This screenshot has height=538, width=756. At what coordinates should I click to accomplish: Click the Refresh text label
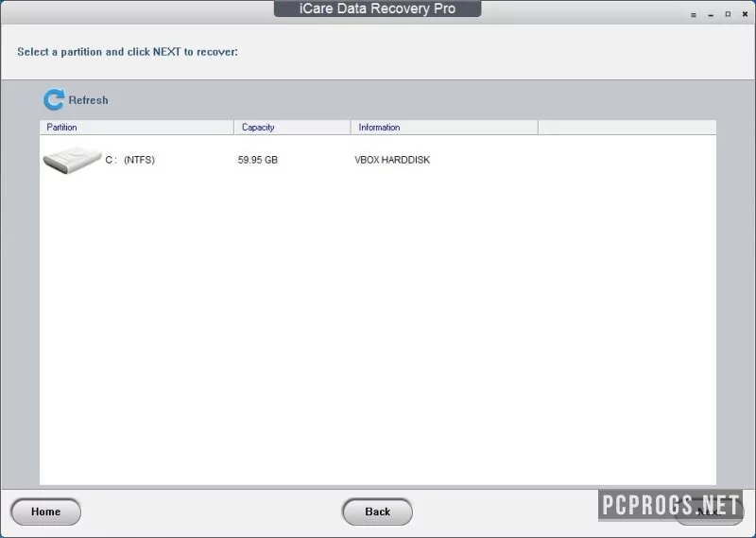[x=88, y=100]
